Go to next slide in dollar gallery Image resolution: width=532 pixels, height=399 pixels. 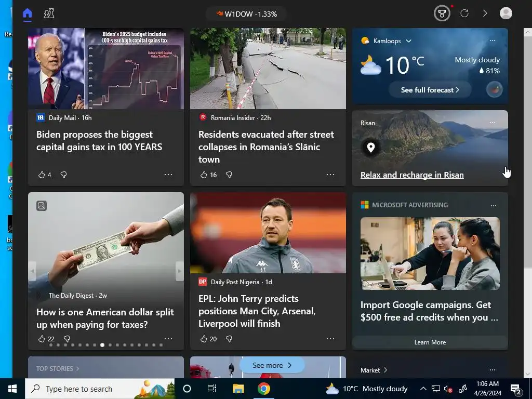coord(179,271)
